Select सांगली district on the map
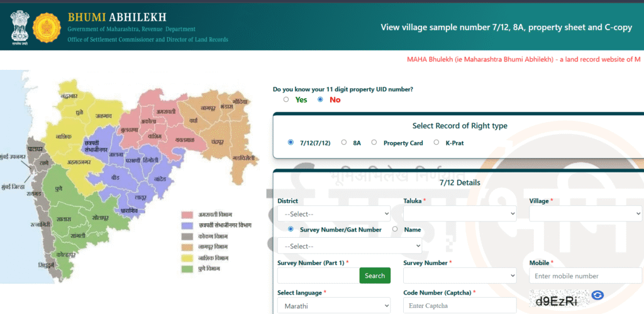 point(77,235)
